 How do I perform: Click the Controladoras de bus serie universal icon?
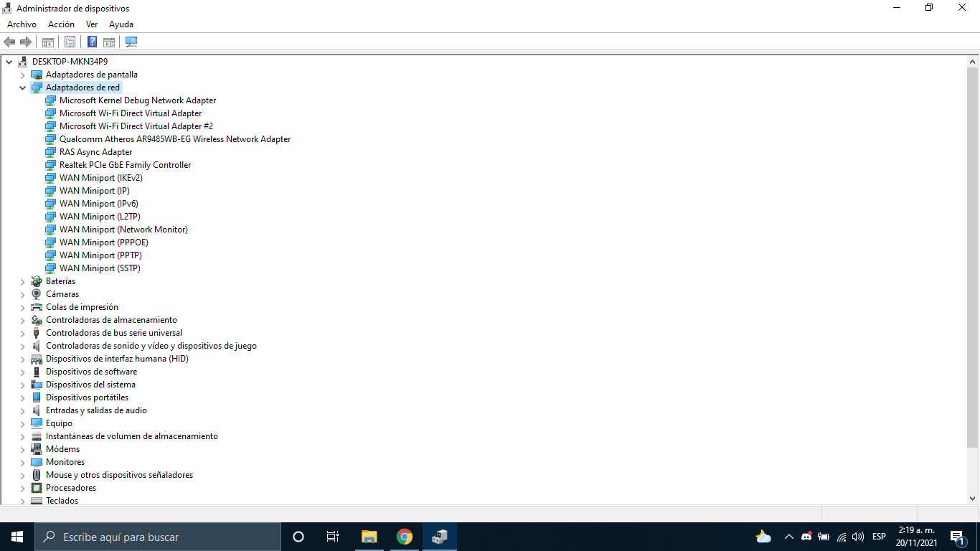[37, 333]
